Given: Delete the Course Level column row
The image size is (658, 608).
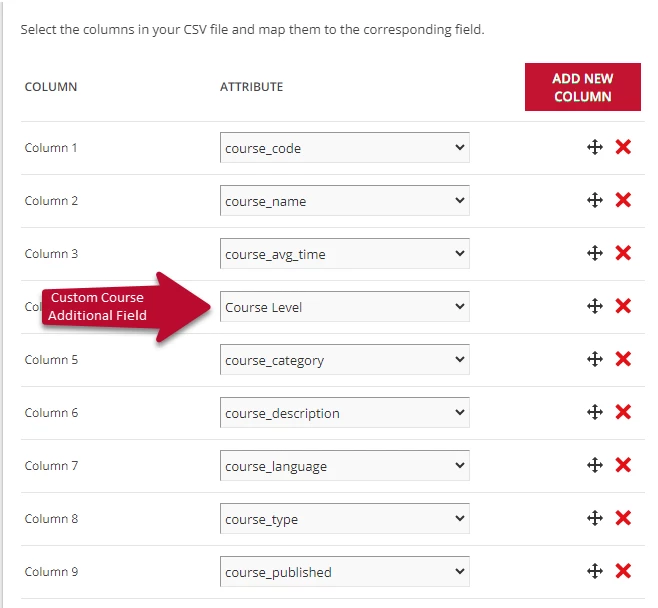Looking at the screenshot, I should click(623, 306).
